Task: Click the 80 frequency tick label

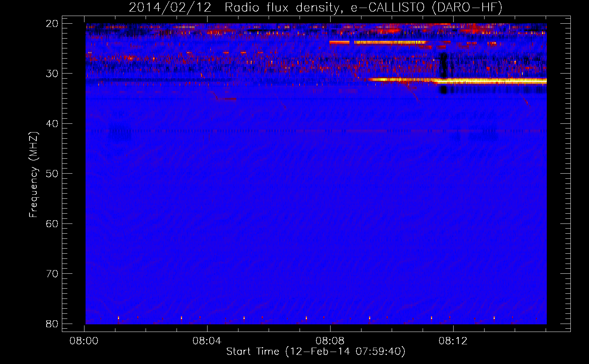Action: point(52,324)
